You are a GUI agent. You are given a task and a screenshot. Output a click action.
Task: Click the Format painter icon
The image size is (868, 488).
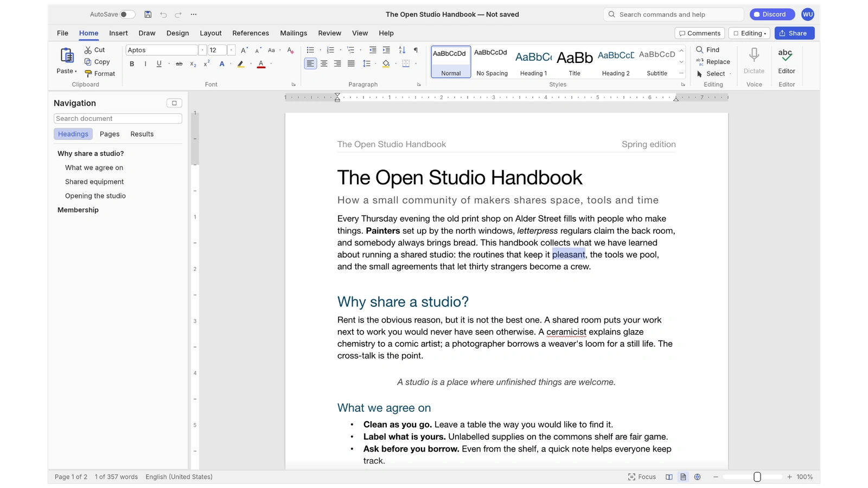coord(88,74)
